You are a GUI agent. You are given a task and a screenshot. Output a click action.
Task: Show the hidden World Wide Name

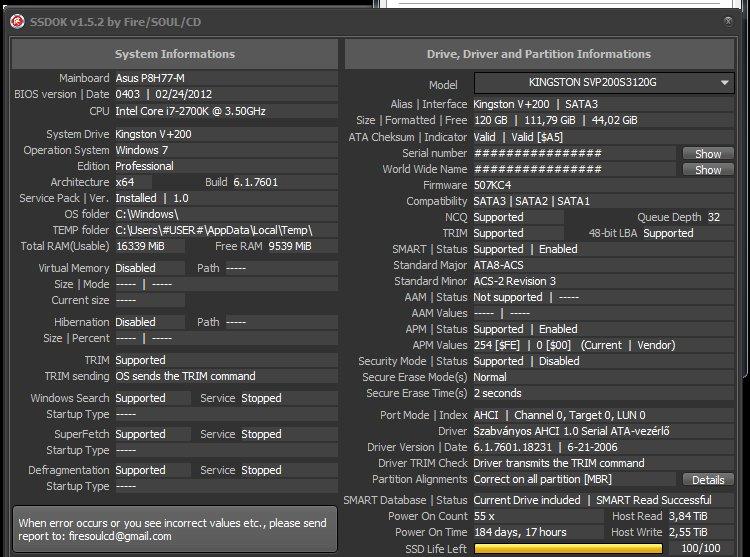[708, 170]
